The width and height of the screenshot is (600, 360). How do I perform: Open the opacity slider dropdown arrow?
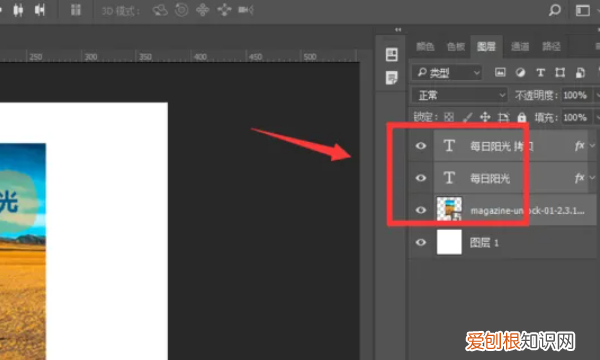point(596,95)
